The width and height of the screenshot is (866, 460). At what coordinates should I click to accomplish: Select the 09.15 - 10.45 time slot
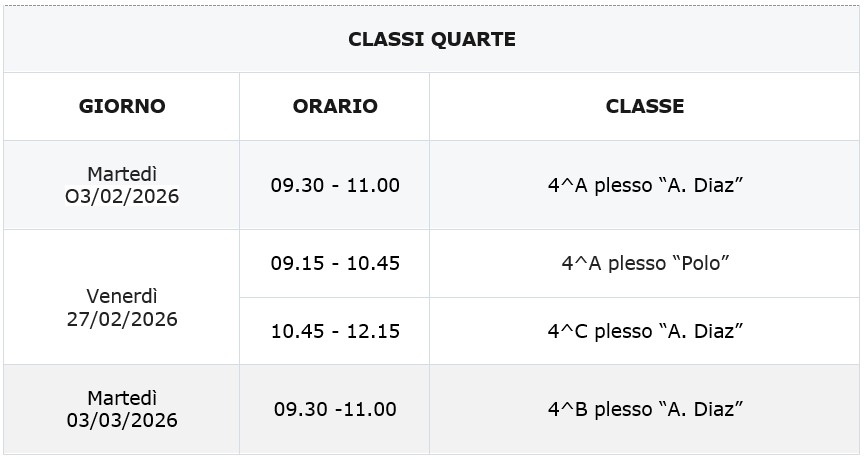(335, 263)
